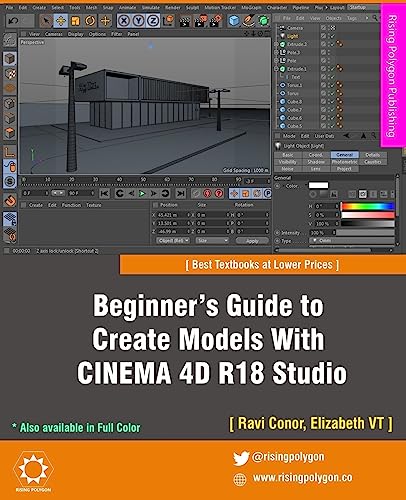Open the Render to Picture Viewer icon
The height and width of the screenshot is (500, 406).
click(x=200, y=21)
